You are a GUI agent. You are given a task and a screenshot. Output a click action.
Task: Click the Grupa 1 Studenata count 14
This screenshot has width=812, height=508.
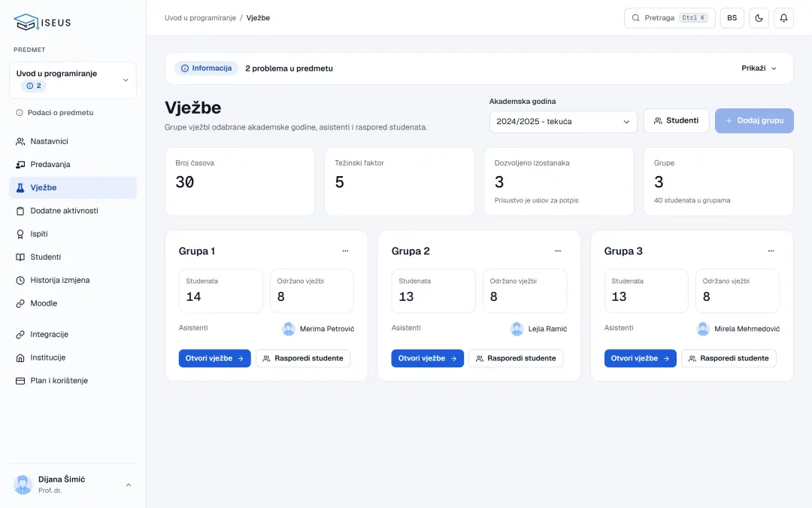pyautogui.click(x=194, y=297)
